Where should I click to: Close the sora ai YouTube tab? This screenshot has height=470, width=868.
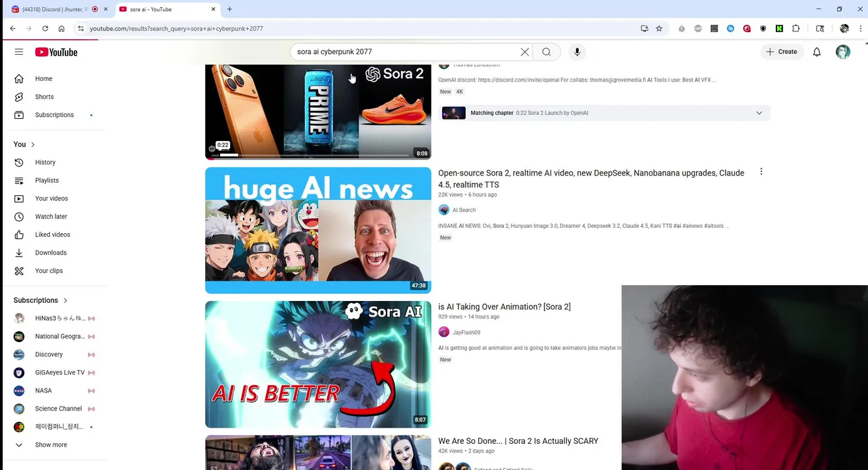(x=214, y=9)
